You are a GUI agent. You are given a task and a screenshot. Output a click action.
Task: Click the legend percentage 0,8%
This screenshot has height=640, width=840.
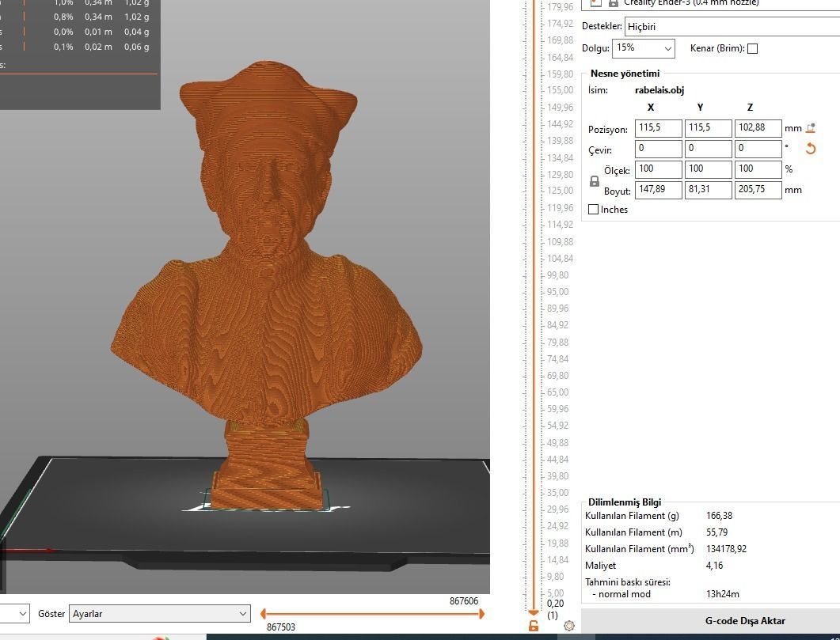[x=63, y=17]
